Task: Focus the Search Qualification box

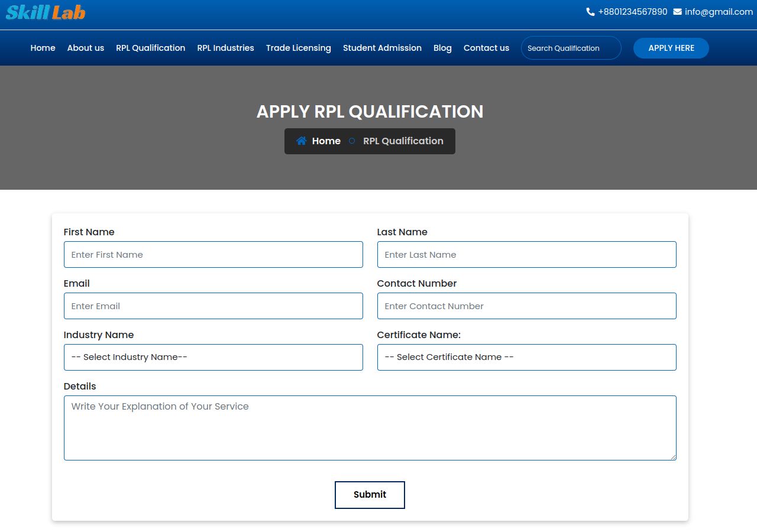Action: coord(571,48)
